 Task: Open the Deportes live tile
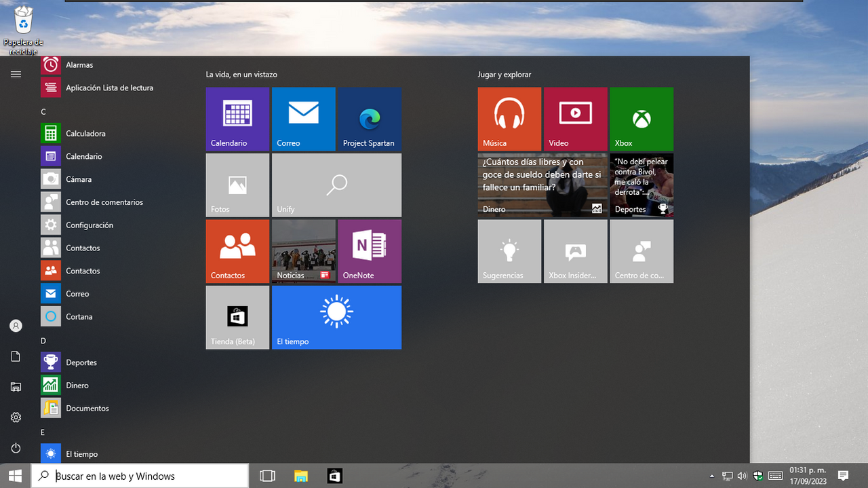[x=642, y=185]
